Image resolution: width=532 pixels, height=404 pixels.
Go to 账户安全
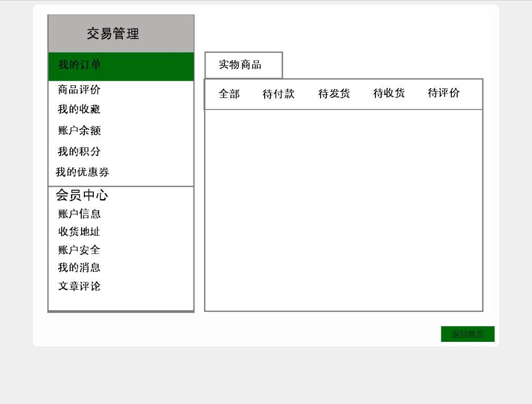click(x=79, y=250)
